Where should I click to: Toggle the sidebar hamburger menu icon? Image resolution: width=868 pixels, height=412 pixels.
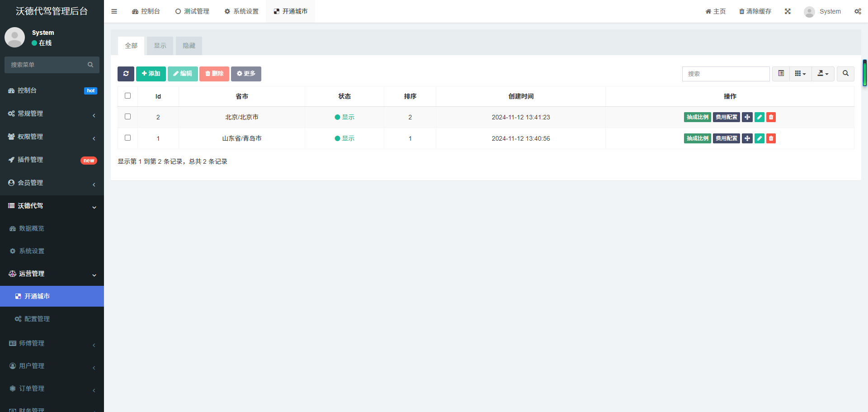coord(114,11)
